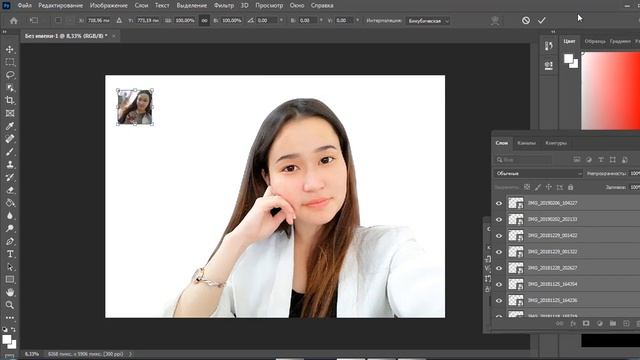This screenshot has width=640, height=360.
Task: Open the Файл menu
Action: (x=25, y=5)
